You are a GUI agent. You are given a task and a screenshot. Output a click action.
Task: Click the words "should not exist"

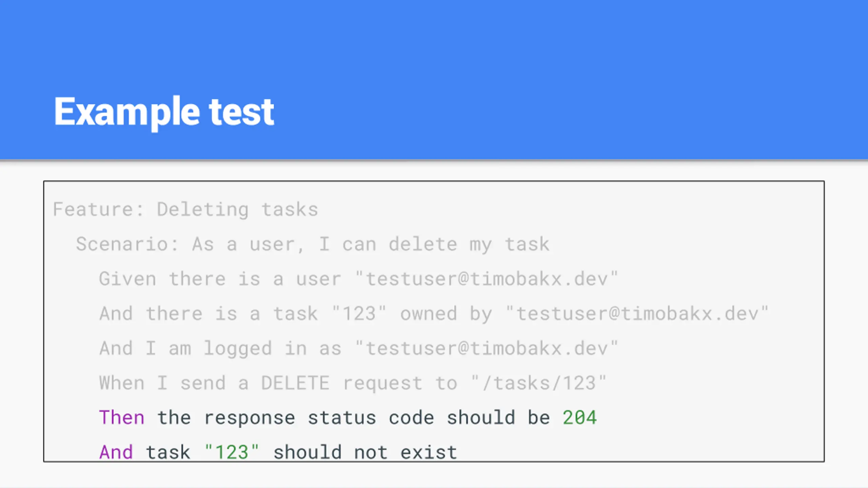tap(365, 452)
